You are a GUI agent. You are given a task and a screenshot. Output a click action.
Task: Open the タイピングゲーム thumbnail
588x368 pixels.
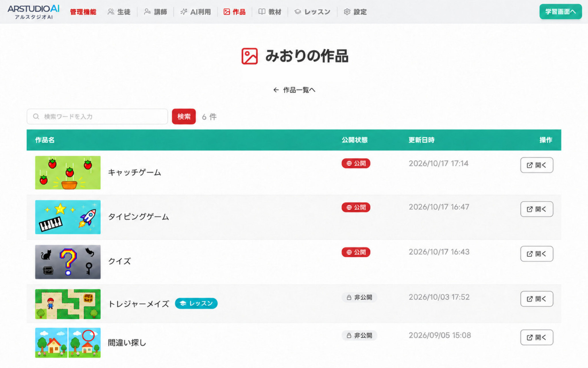tap(68, 217)
